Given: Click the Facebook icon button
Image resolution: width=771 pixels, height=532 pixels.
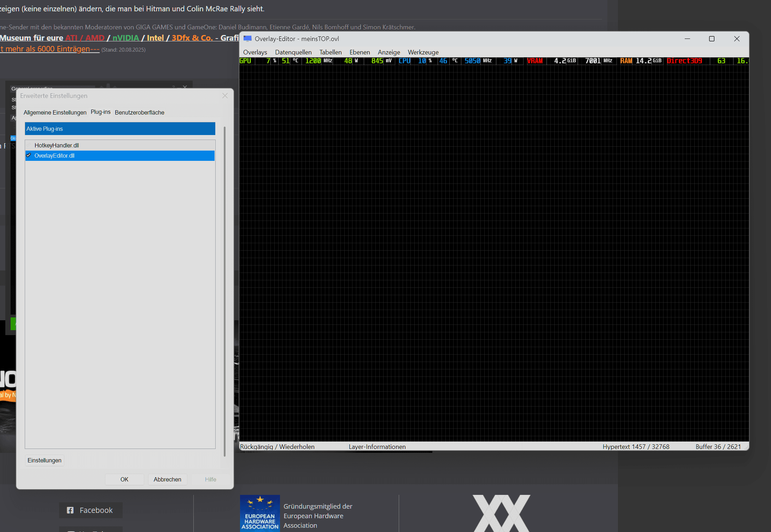Looking at the screenshot, I should (90, 510).
